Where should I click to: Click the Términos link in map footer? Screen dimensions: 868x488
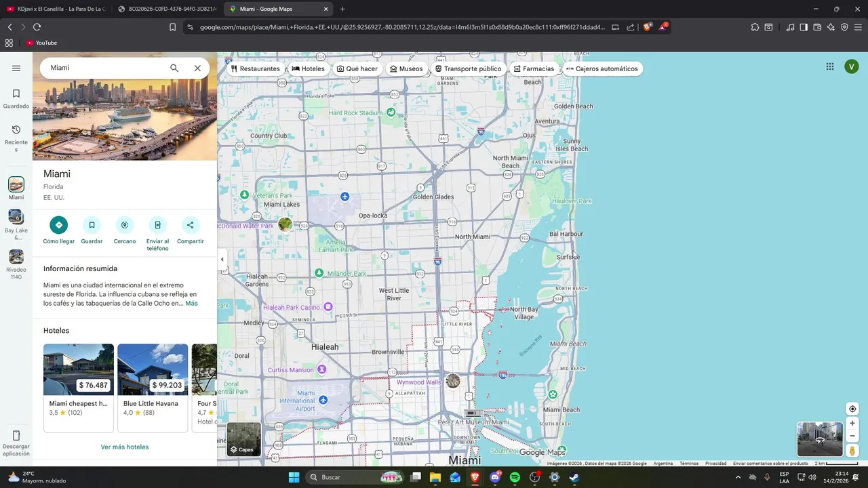click(x=689, y=464)
